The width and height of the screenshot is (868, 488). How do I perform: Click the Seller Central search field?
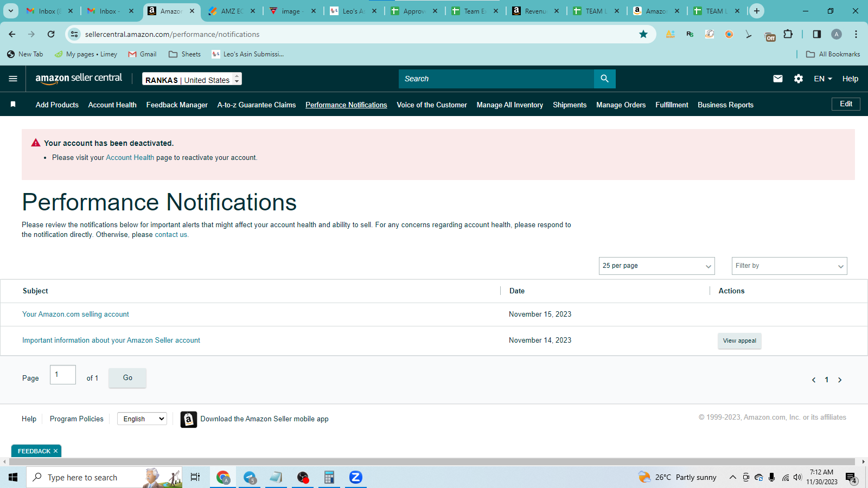(x=496, y=79)
